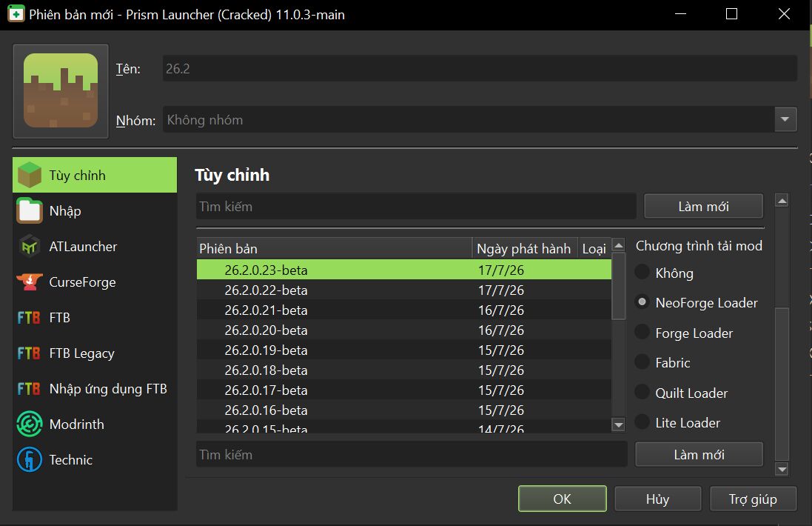Select Không for no mod loader
Image resolution: width=812 pixels, height=526 pixels.
tap(642, 272)
